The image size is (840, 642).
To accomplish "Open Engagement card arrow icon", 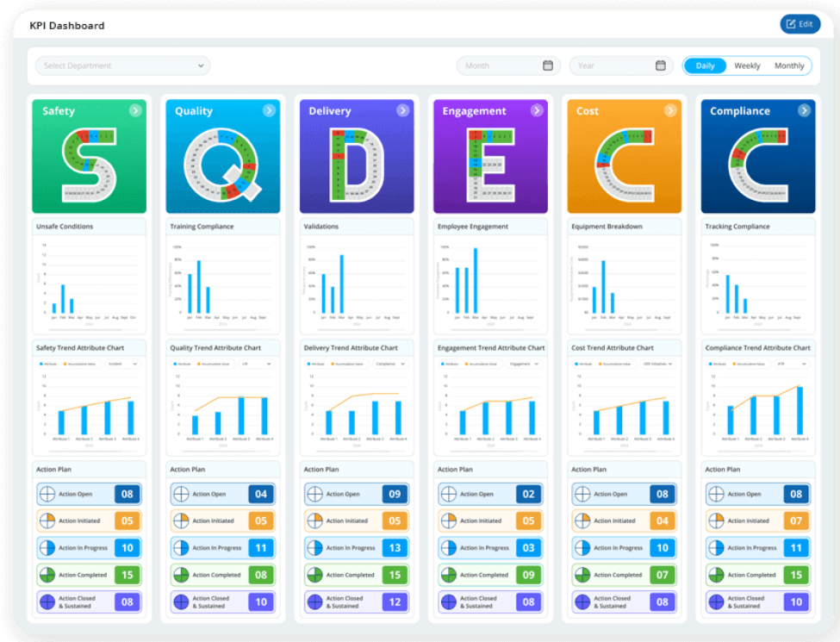I will pyautogui.click(x=537, y=110).
